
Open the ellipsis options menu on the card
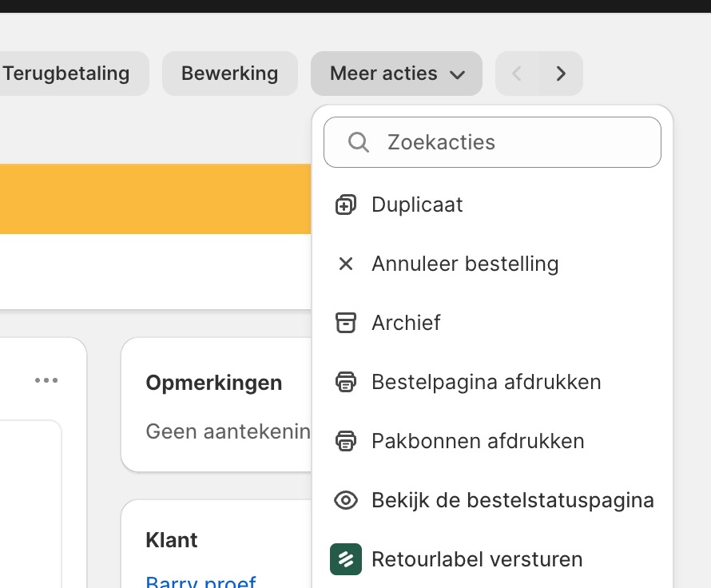tap(46, 380)
